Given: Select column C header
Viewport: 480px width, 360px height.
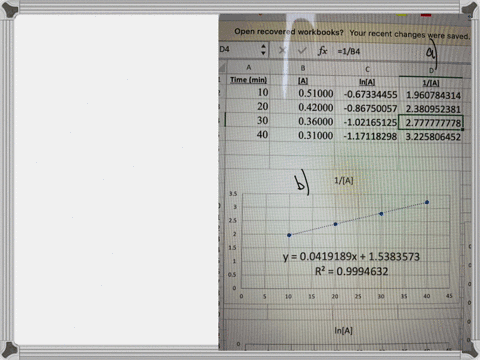Looking at the screenshot, I should click(x=367, y=69).
